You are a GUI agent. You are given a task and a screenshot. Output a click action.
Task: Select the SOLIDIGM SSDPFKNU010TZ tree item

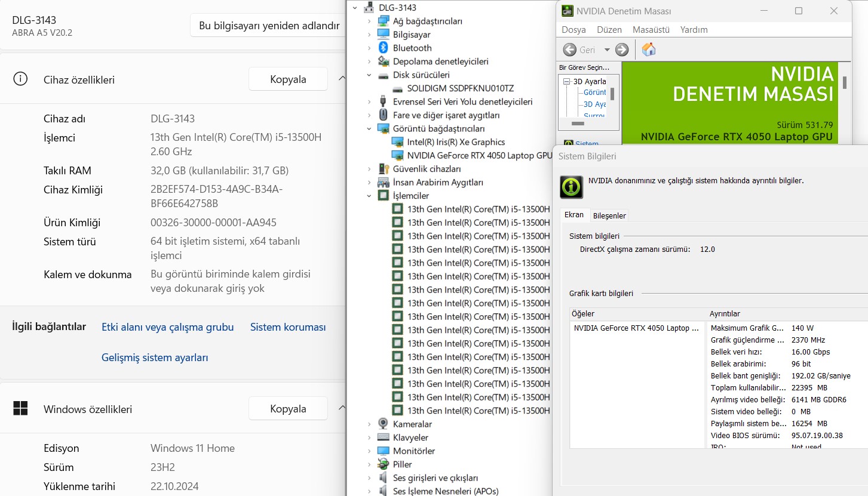point(461,88)
